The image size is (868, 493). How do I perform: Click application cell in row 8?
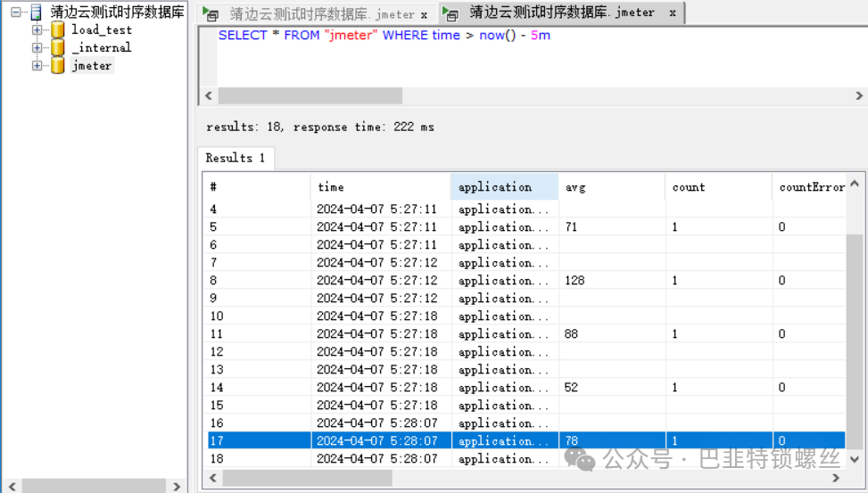pyautogui.click(x=504, y=281)
